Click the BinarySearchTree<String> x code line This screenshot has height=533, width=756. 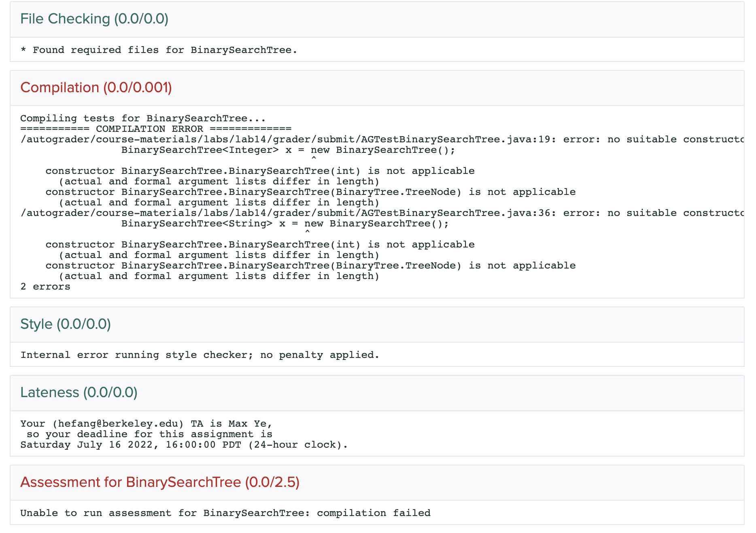coord(285,224)
